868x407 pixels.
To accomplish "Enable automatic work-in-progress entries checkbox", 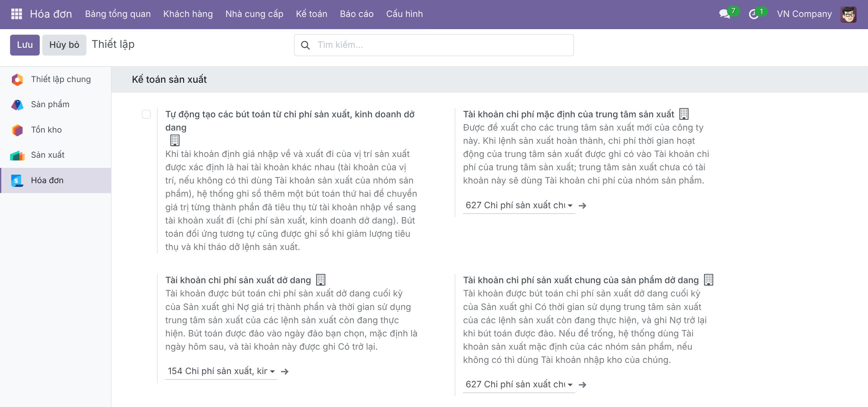I will (x=146, y=114).
